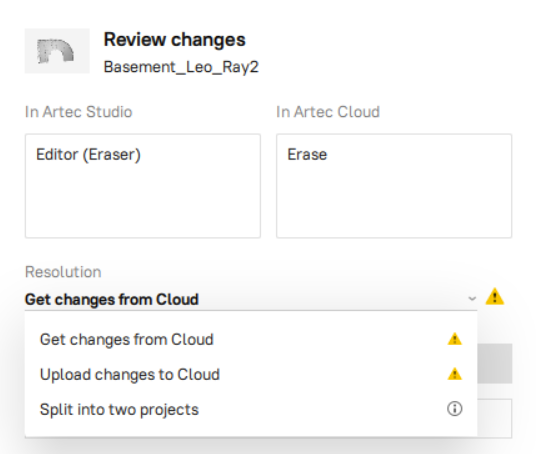Click warning icon on Upload changes option
Screen dimensions: 536x454
tap(455, 374)
